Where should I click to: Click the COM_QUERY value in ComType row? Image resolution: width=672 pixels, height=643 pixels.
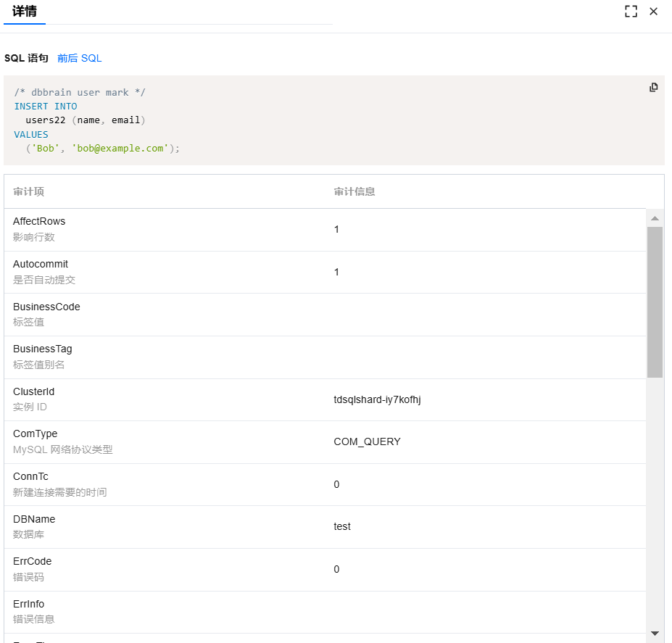pos(367,441)
